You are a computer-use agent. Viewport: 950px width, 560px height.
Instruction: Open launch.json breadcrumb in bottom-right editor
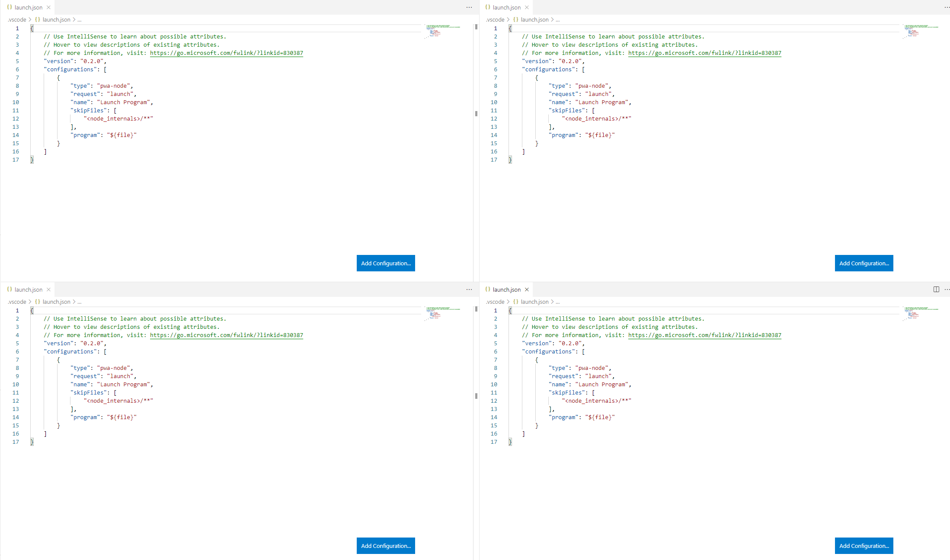534,302
